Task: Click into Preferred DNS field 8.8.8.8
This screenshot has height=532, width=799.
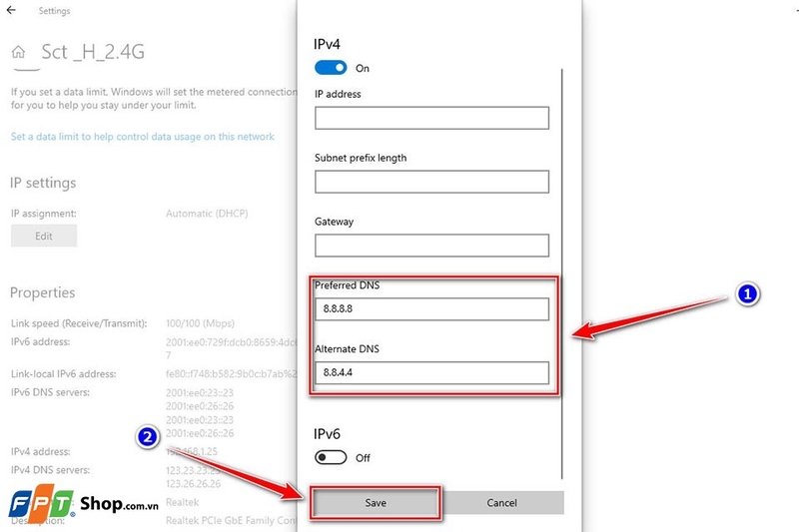Action: click(x=431, y=309)
